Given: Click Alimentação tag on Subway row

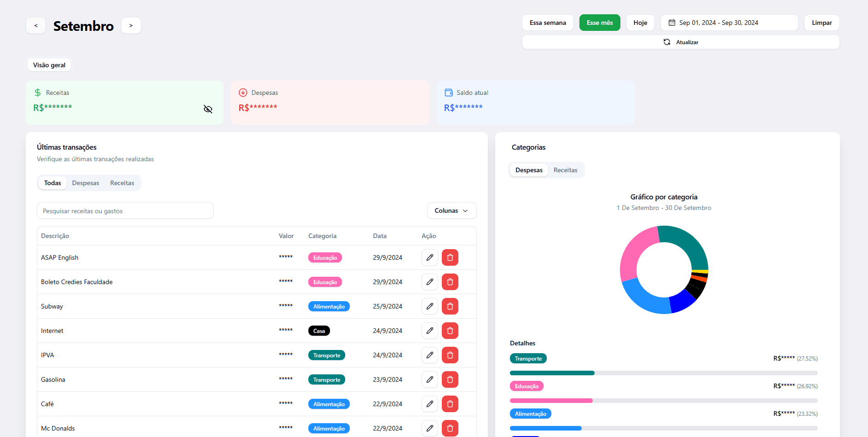Looking at the screenshot, I should pyautogui.click(x=329, y=306).
